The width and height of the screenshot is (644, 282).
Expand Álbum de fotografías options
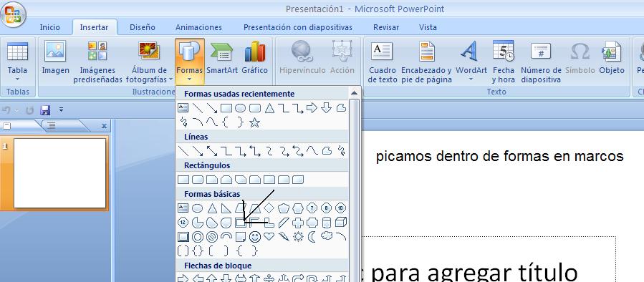[170, 79]
